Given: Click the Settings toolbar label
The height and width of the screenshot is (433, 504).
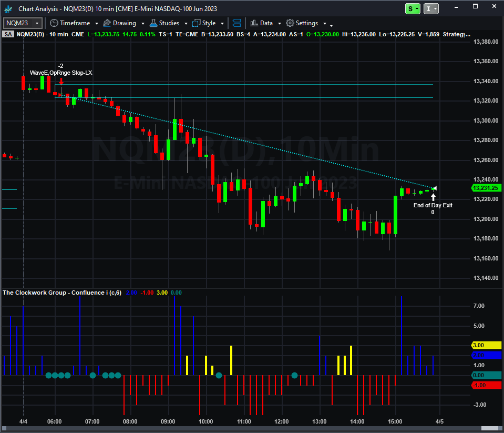Looking at the screenshot, I should [x=307, y=23].
